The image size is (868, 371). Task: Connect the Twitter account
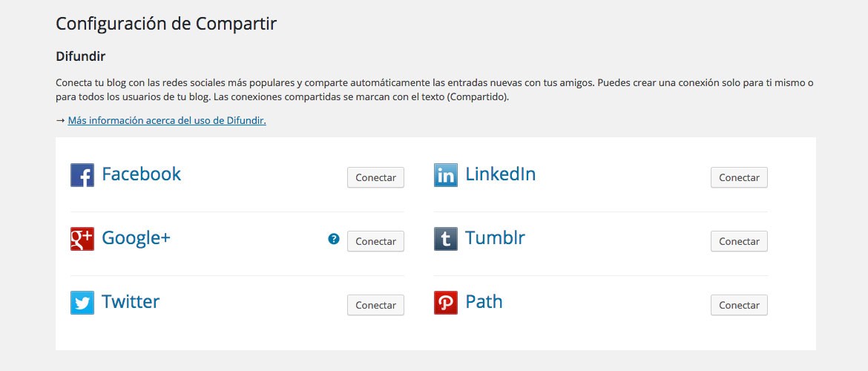375,305
